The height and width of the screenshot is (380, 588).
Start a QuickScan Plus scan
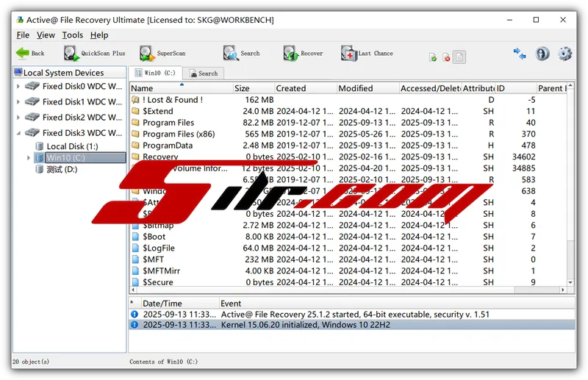tap(94, 53)
